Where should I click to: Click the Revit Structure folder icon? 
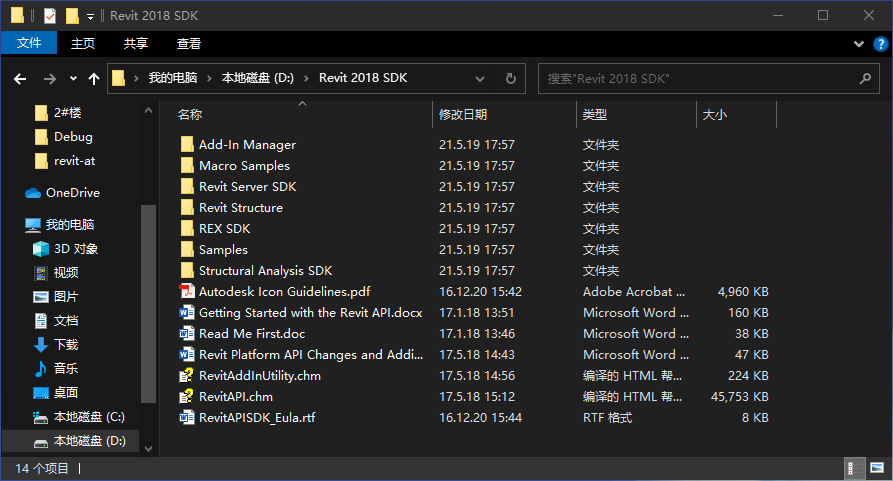point(187,208)
